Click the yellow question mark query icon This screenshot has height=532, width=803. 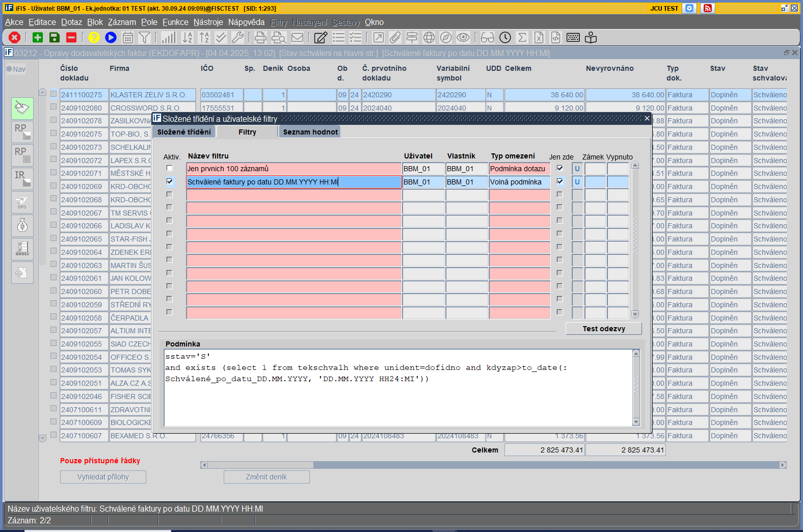tap(94, 37)
